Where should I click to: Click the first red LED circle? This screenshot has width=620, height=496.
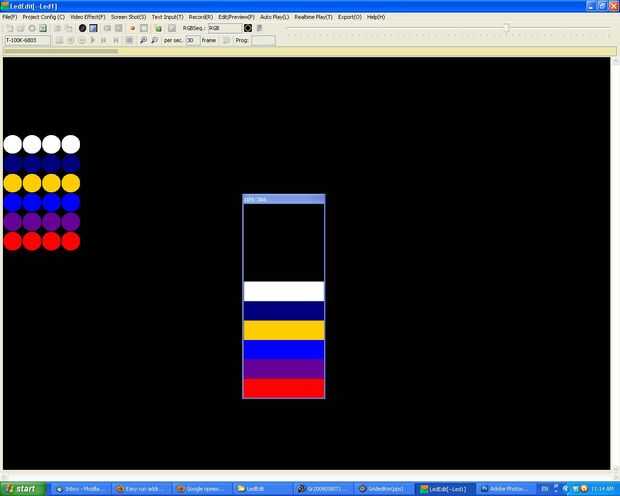pos(13,241)
